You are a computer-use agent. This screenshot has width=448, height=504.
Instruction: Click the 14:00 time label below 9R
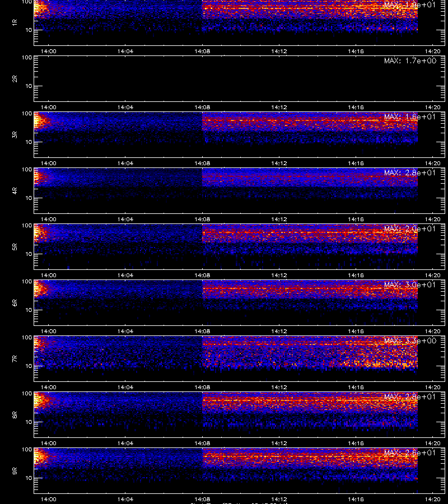49,499
